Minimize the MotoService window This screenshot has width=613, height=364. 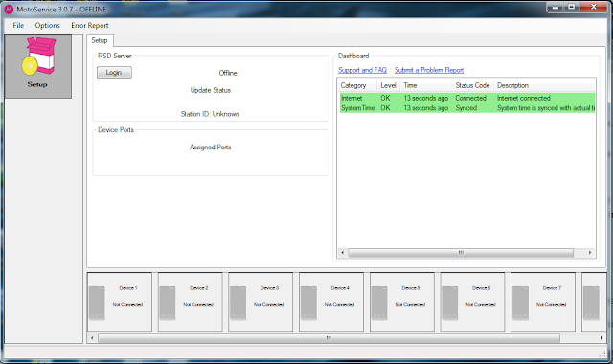coord(556,8)
